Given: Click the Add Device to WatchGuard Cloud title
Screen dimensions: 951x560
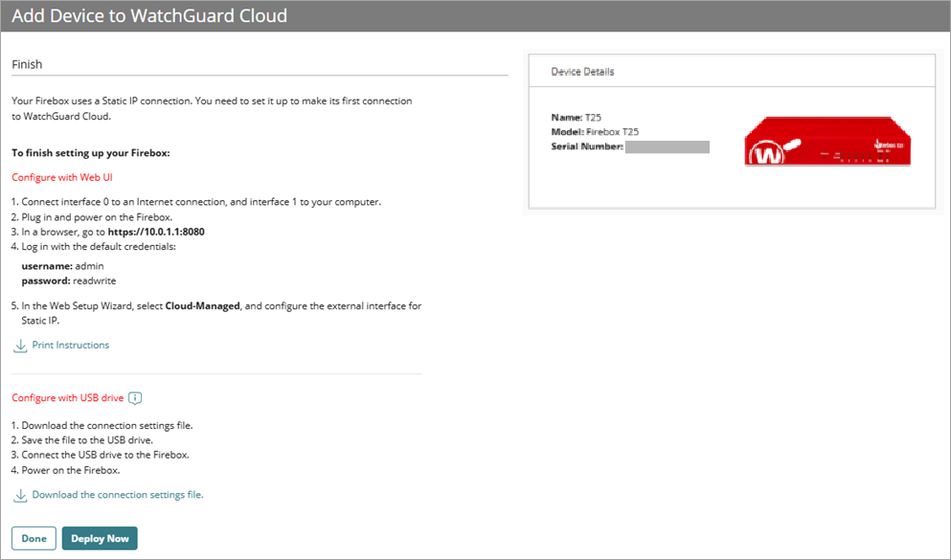Looking at the screenshot, I should [149, 15].
